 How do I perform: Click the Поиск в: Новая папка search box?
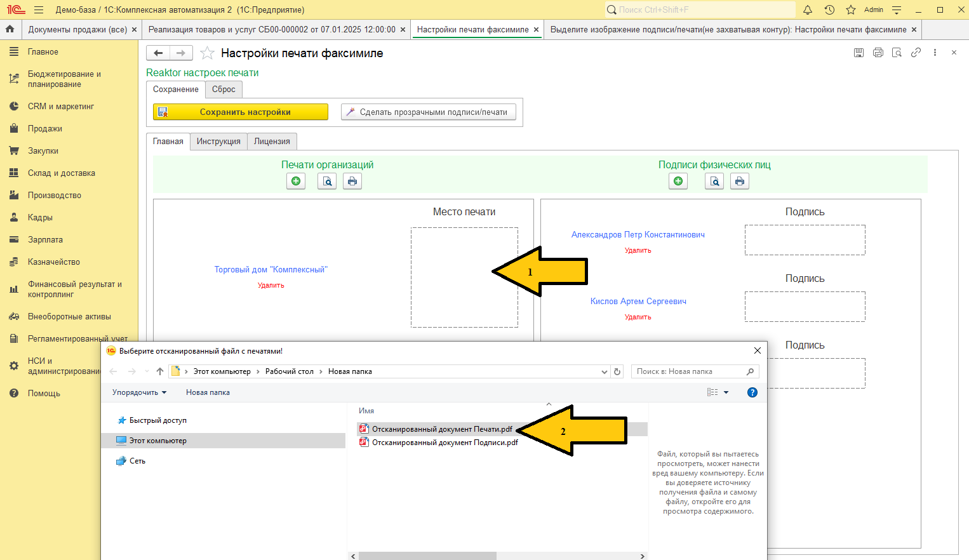695,371
